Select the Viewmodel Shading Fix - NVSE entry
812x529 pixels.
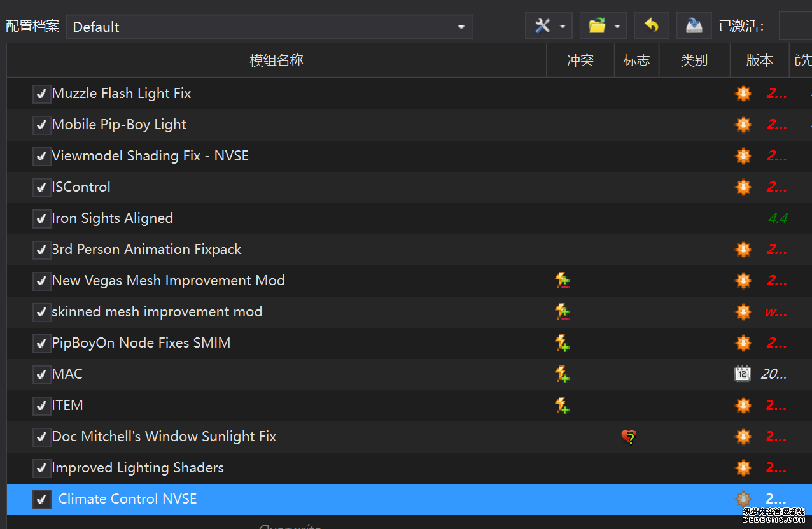click(x=150, y=156)
